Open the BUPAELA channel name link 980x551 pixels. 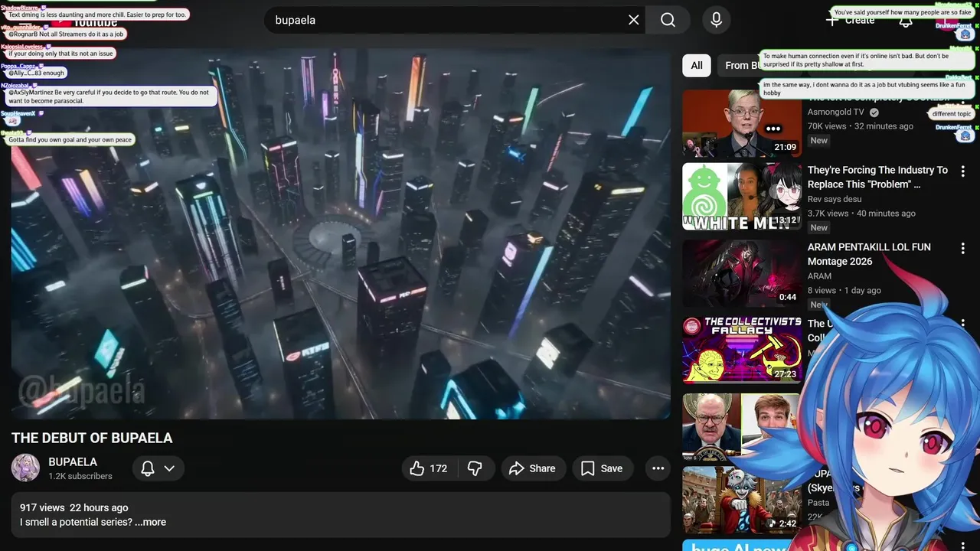click(73, 461)
